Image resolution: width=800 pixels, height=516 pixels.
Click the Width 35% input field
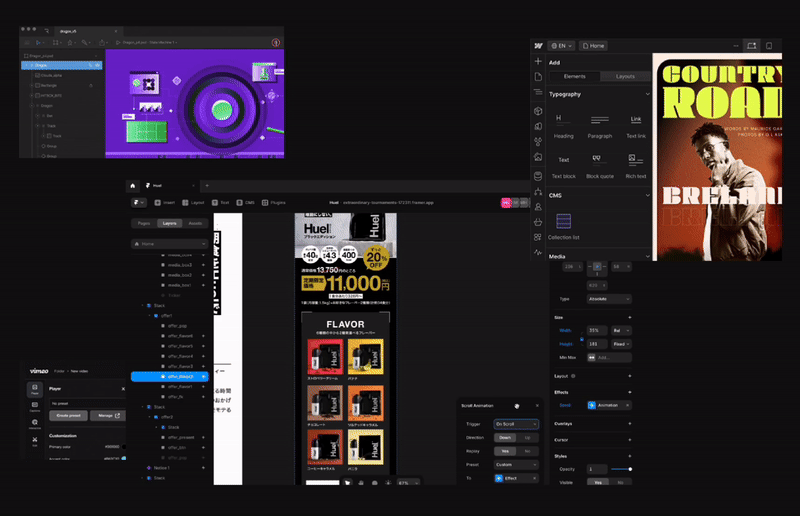[597, 331]
